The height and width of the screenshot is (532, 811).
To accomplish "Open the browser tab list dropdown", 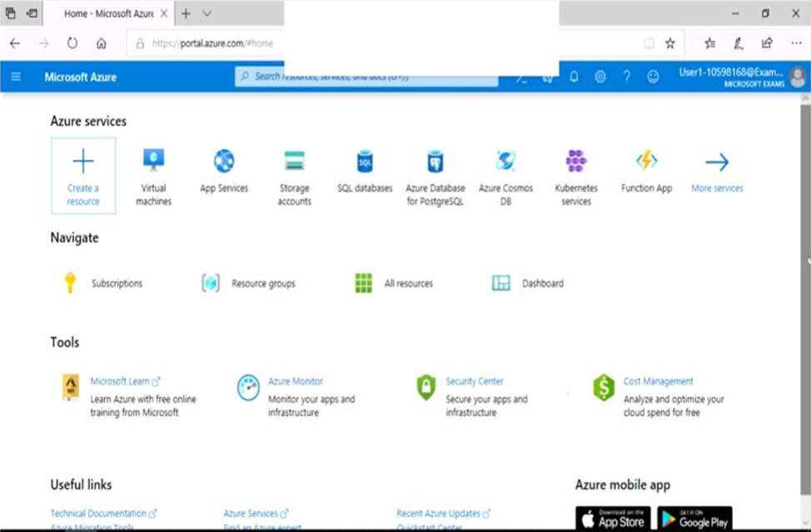I will [x=207, y=13].
